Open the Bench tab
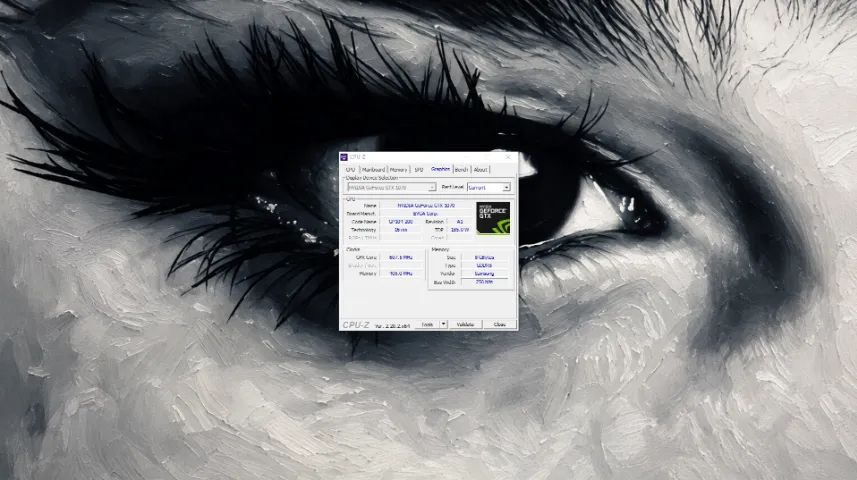Viewport: 857px width, 480px height. (461, 170)
